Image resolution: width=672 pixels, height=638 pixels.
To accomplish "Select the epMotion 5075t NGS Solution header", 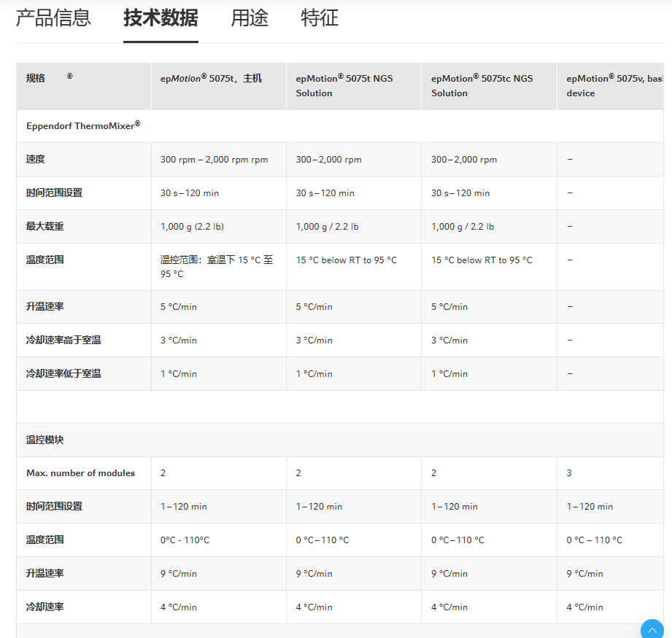I will [344, 85].
